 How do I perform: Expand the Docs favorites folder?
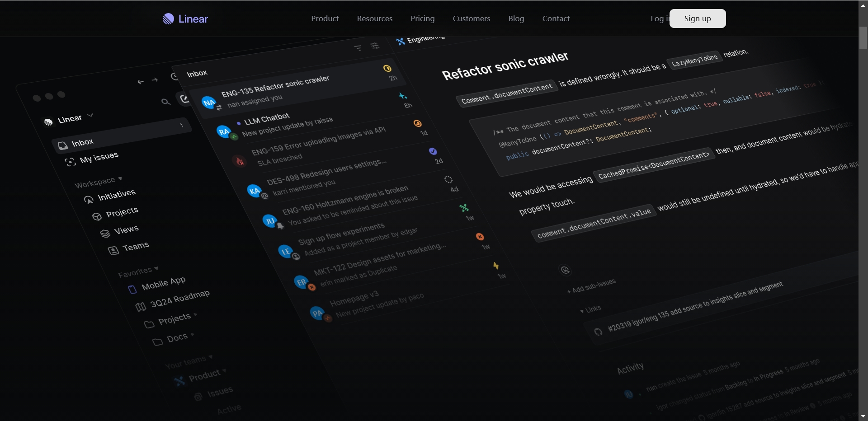(x=174, y=339)
